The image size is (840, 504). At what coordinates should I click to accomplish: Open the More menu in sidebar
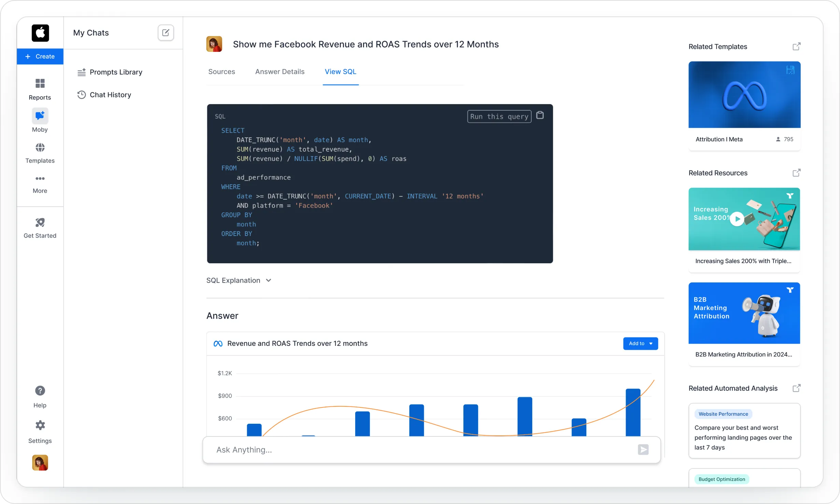click(40, 179)
